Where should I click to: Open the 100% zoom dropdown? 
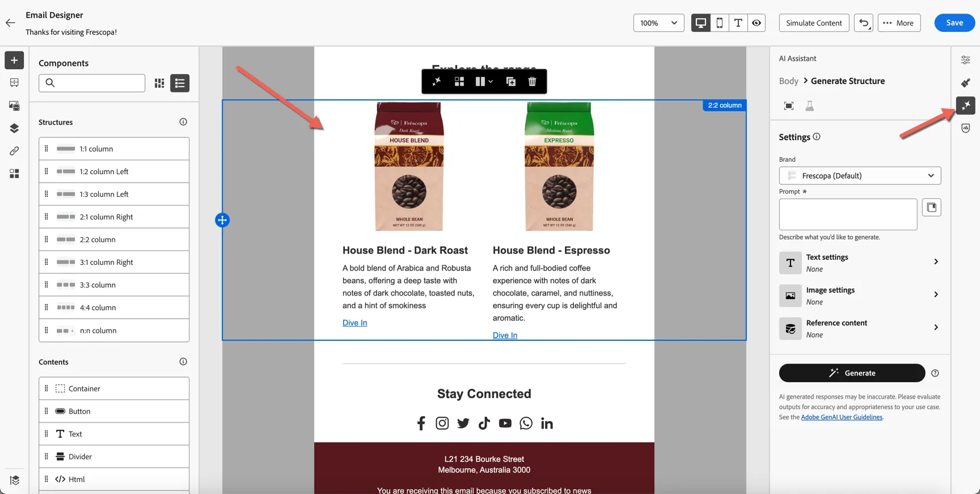pyautogui.click(x=658, y=23)
